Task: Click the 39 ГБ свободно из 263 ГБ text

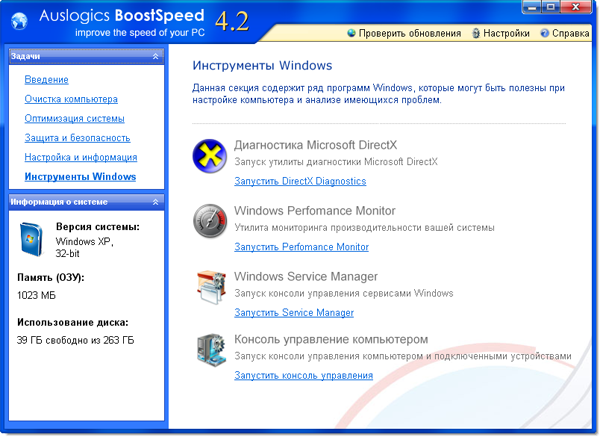Action: pyautogui.click(x=75, y=340)
